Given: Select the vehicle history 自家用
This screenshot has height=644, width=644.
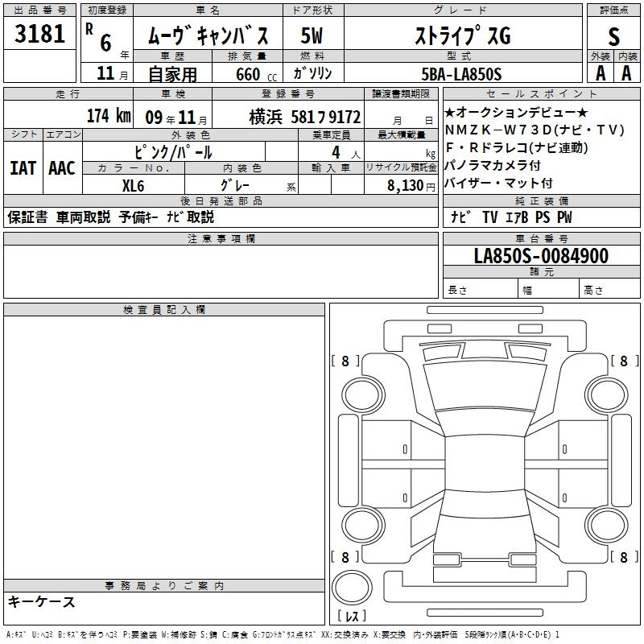Looking at the screenshot, I should (x=172, y=74).
